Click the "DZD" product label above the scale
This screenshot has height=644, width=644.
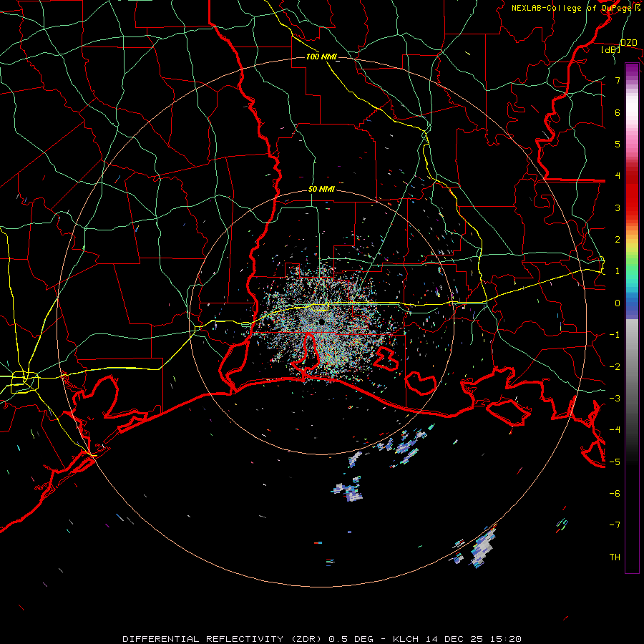pyautogui.click(x=629, y=43)
